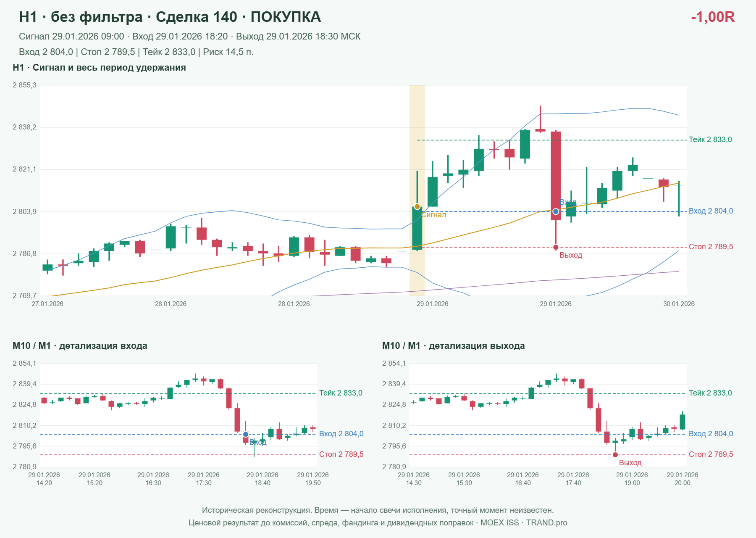Click heading 'H1 · Сигнал и весь период удержания'
Screen dimensions: 756x538
(x=99, y=68)
